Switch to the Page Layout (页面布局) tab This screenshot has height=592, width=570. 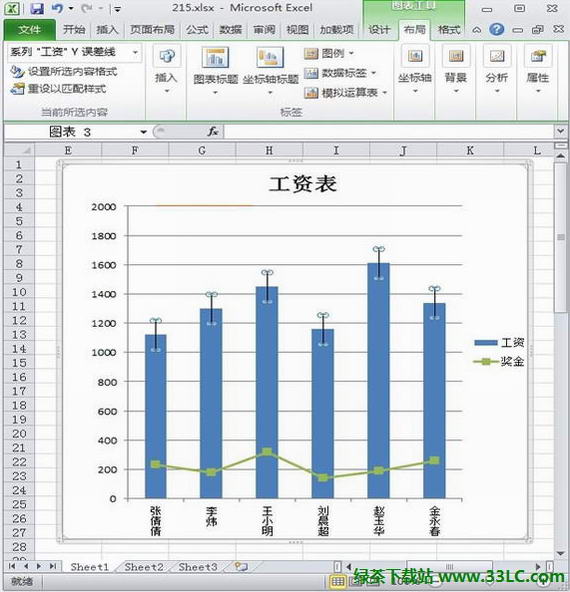152,30
